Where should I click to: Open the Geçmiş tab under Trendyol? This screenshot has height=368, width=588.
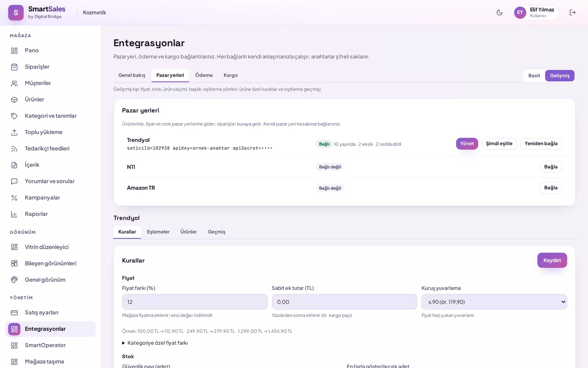pos(216,232)
